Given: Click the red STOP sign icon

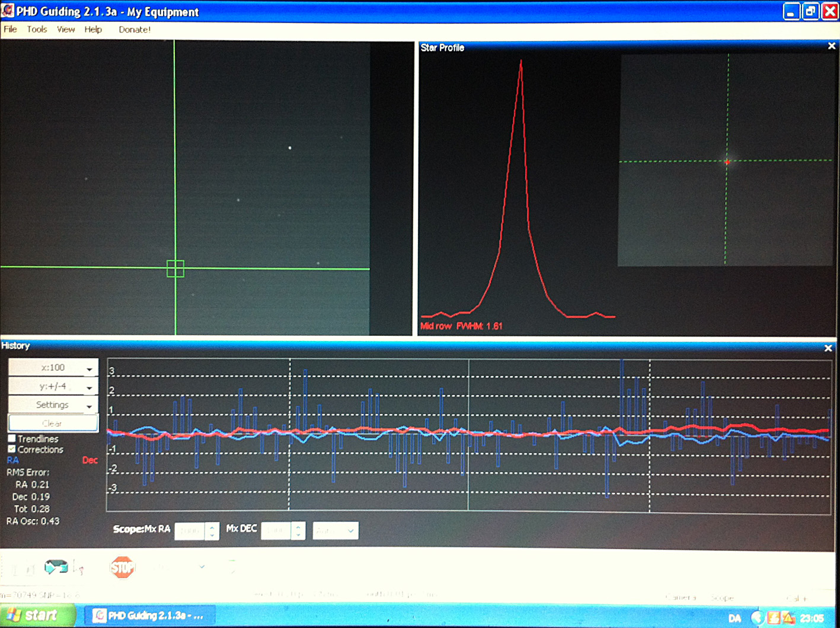Looking at the screenshot, I should pyautogui.click(x=122, y=568).
